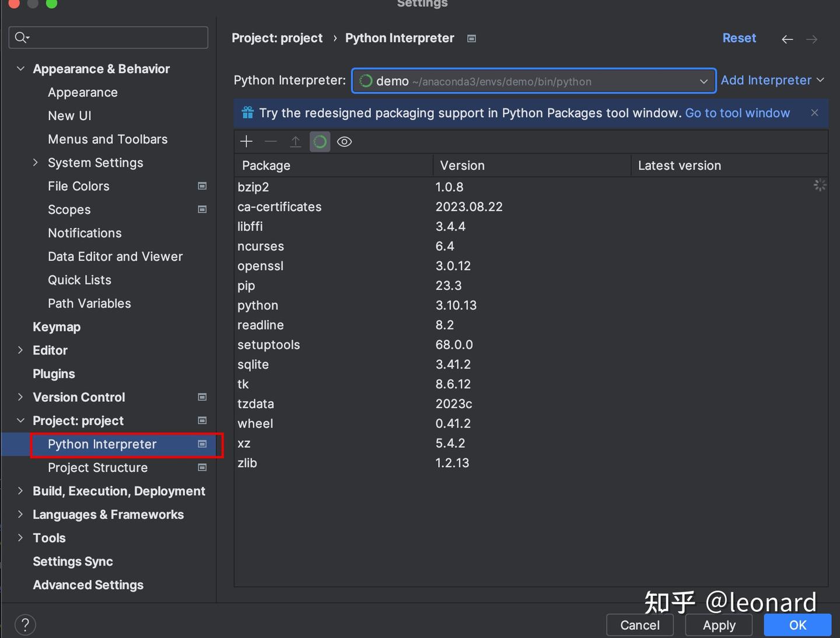
Task: Collapse the Appearance & Behavior section
Action: click(20, 68)
